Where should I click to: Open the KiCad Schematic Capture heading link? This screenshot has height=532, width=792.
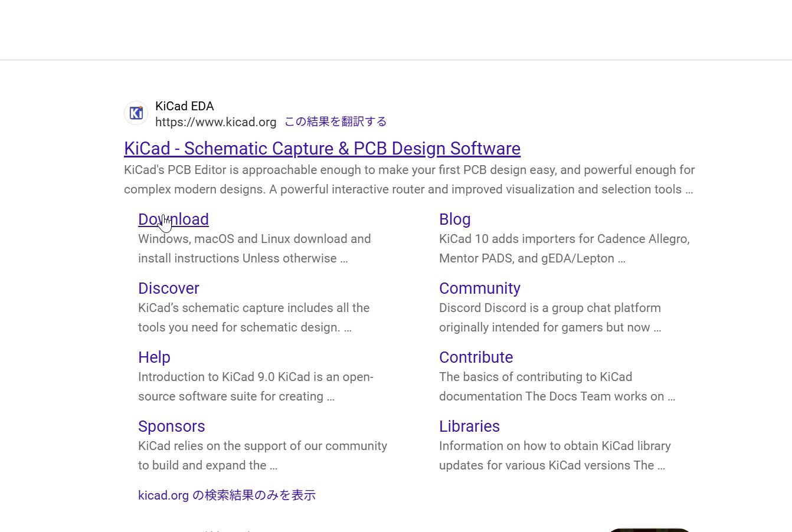tap(322, 149)
